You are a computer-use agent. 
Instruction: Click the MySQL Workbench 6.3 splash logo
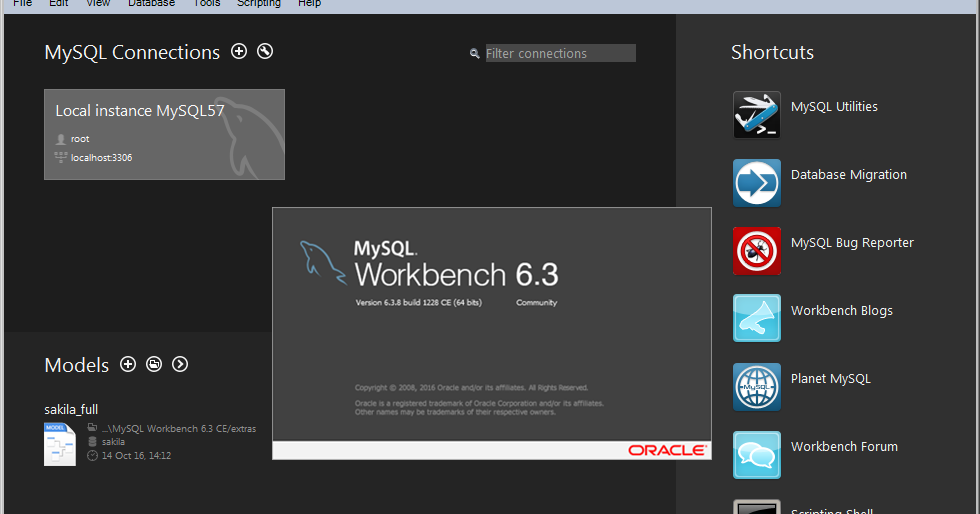tap(429, 264)
